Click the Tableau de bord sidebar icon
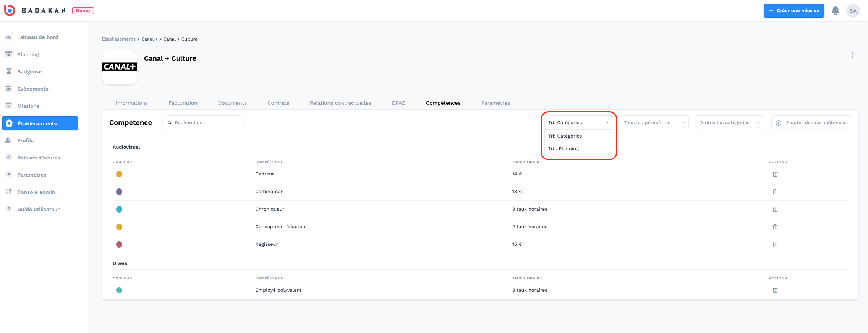 point(9,37)
